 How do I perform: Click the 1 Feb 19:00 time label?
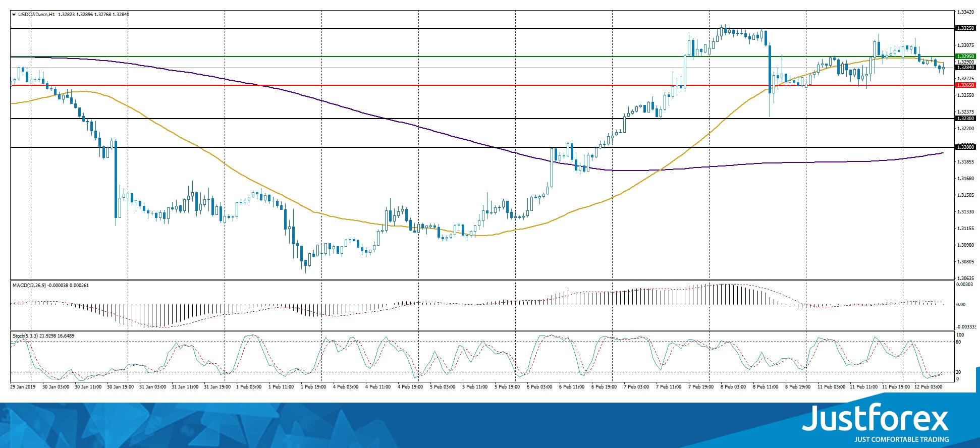pos(313,387)
